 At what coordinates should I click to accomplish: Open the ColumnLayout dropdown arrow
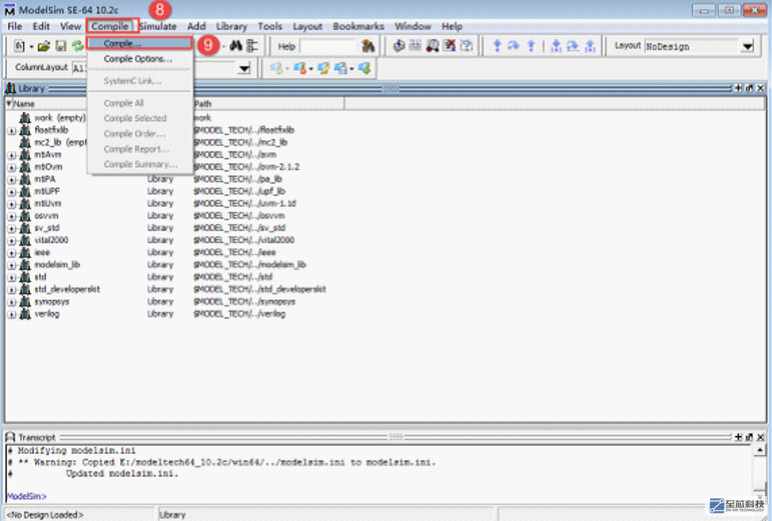(244, 68)
